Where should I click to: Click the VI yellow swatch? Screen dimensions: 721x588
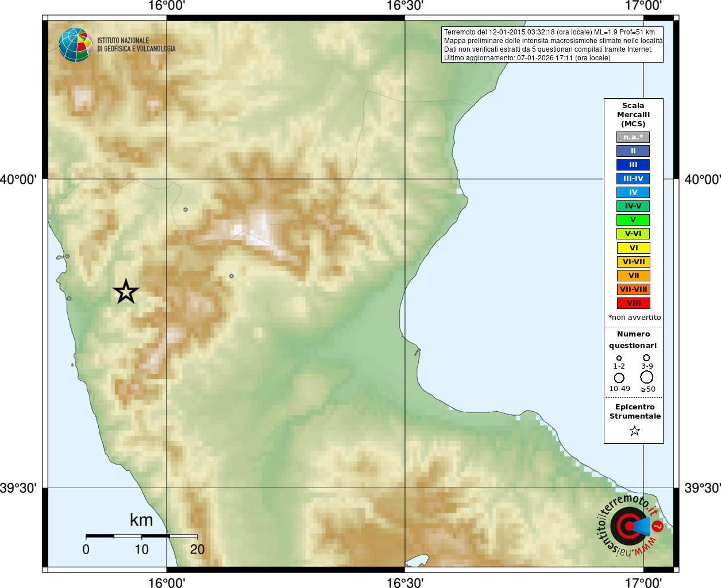click(x=634, y=248)
